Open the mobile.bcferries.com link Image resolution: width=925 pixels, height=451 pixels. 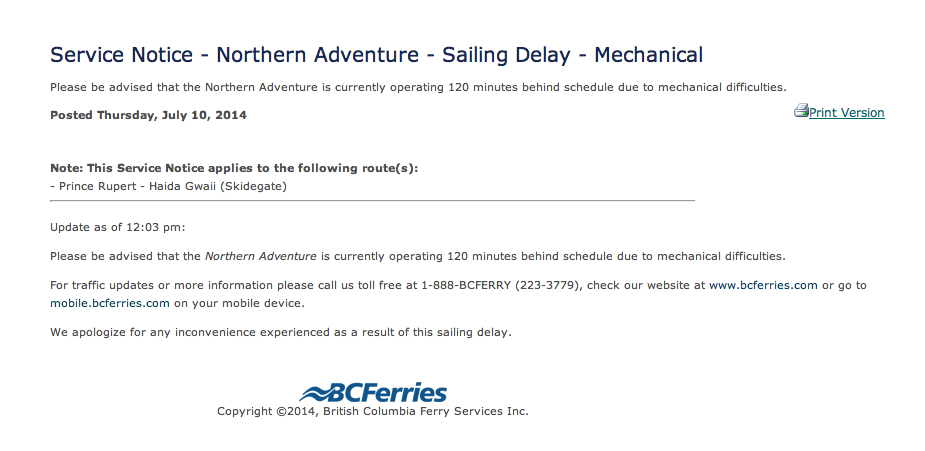point(110,304)
